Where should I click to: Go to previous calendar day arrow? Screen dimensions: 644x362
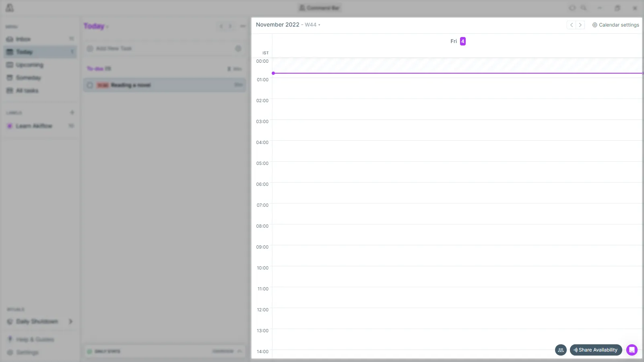click(571, 25)
